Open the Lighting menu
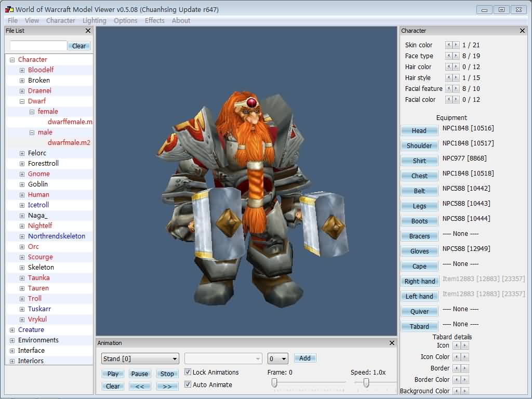This screenshot has height=399, width=532. 95,20
